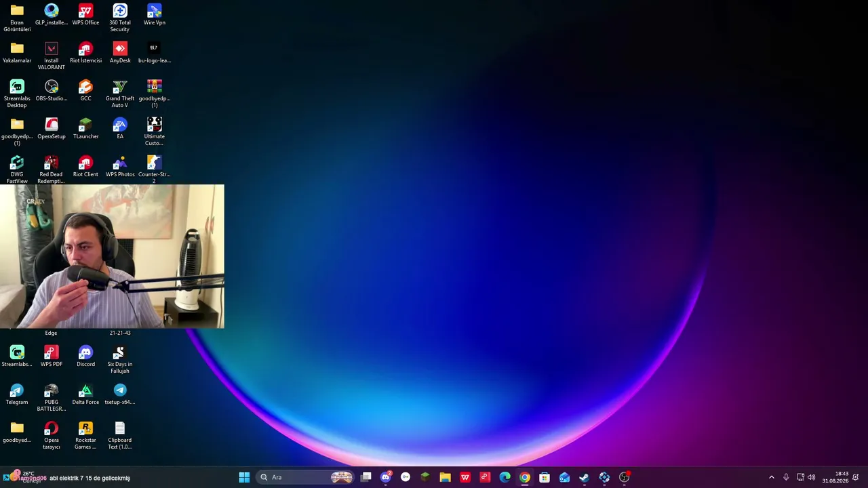Open the Yakalamalar folder
This screenshot has width=868, height=488.
[17, 53]
